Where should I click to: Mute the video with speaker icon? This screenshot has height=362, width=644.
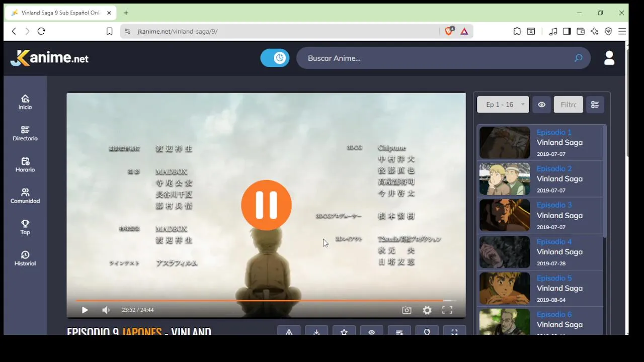[106, 310]
